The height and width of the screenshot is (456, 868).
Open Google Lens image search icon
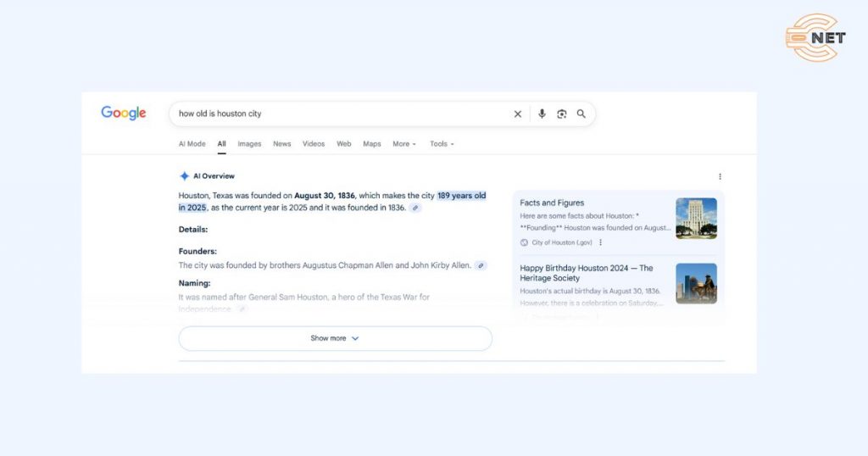pyautogui.click(x=561, y=114)
